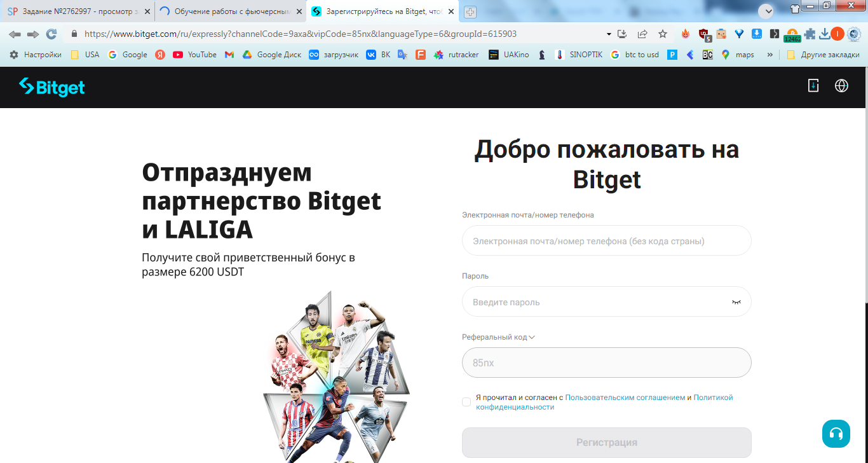Close the Зарегистрируйтесь на Bitget tab
Screen dimensions: 868x463
[451, 11]
